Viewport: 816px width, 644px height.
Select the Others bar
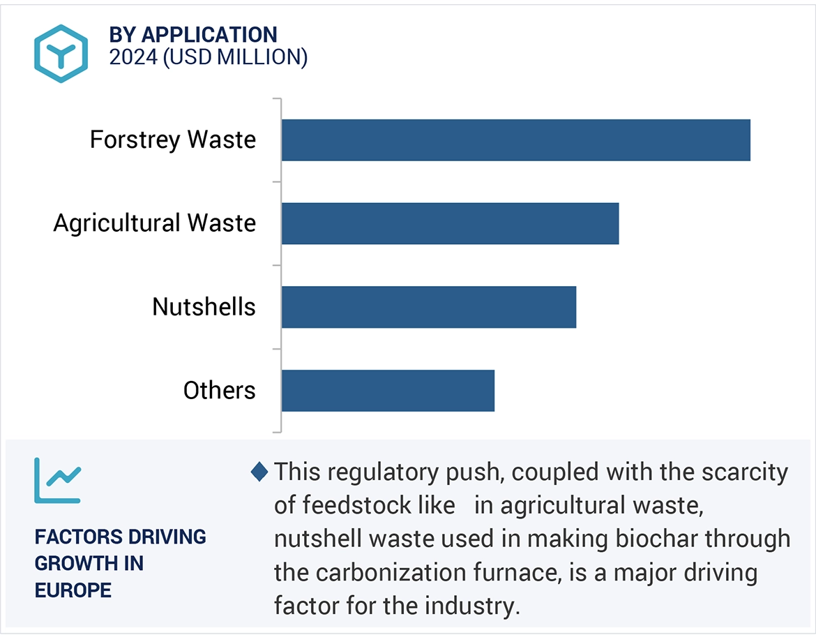pyautogui.click(x=388, y=391)
